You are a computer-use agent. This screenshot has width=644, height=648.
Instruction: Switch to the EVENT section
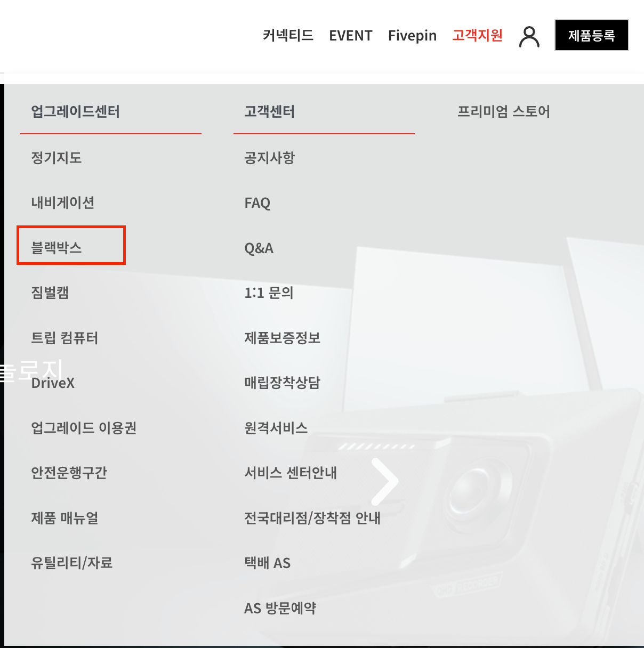tap(351, 36)
